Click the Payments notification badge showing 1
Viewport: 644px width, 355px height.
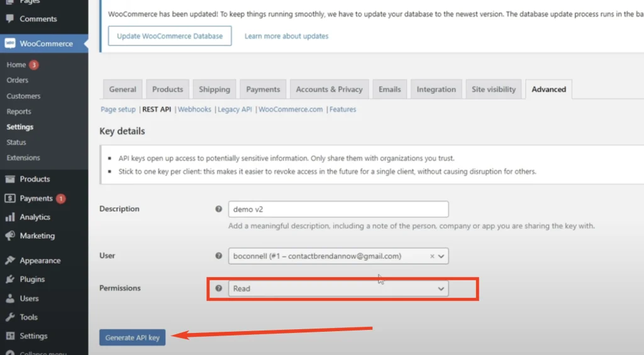[x=61, y=198]
